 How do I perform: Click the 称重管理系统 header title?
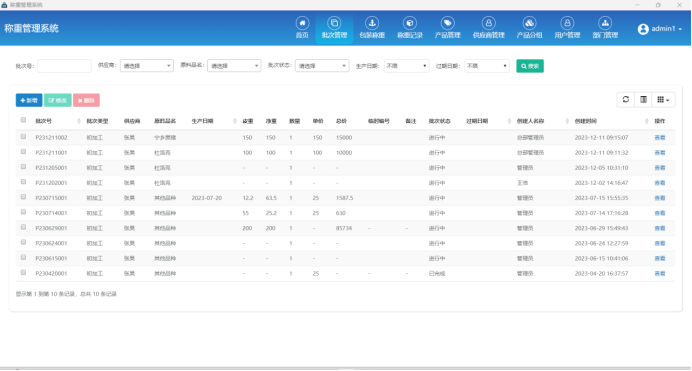tap(31, 28)
